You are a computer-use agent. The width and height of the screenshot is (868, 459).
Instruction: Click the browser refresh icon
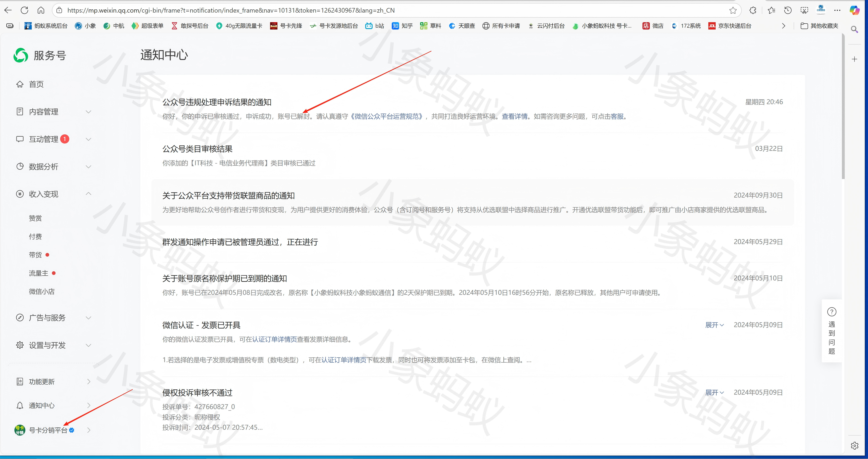click(24, 10)
